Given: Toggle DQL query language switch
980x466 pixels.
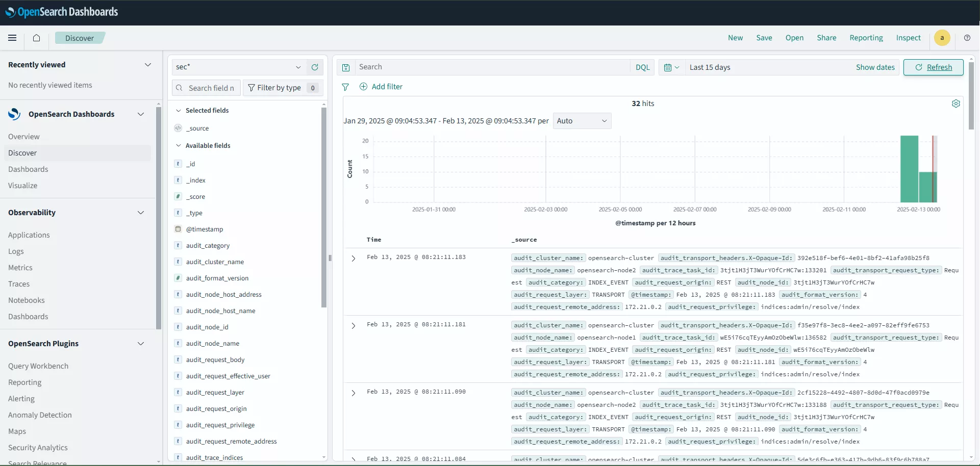Looking at the screenshot, I should (642, 67).
